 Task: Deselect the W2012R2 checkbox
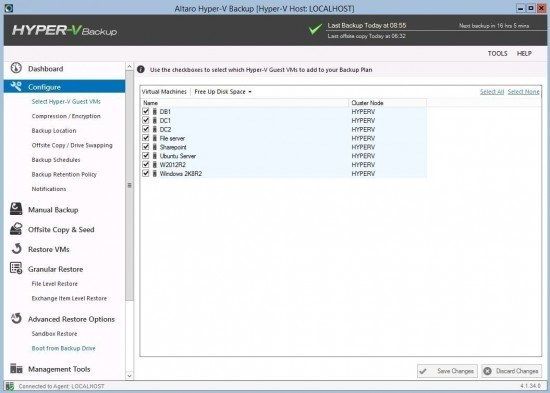146,164
